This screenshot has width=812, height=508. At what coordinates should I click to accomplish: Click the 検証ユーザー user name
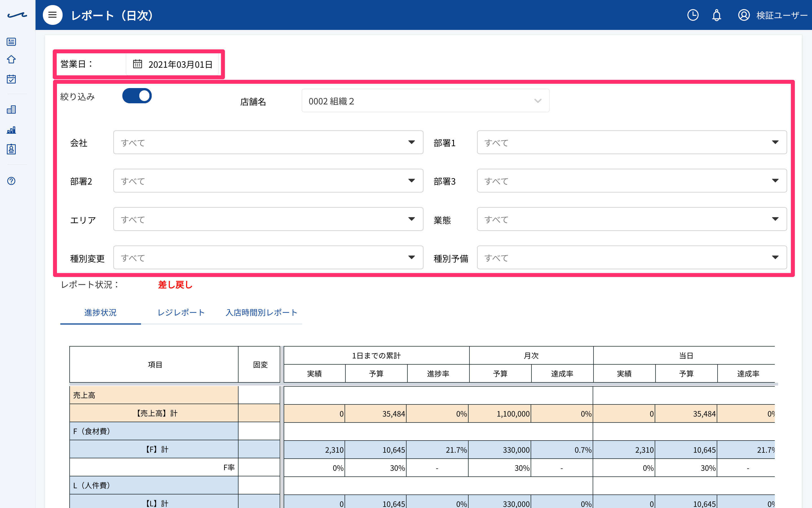782,16
